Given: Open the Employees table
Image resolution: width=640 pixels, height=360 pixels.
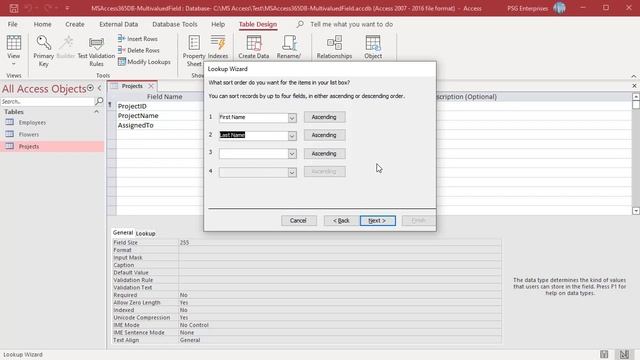Looking at the screenshot, I should tap(32, 122).
